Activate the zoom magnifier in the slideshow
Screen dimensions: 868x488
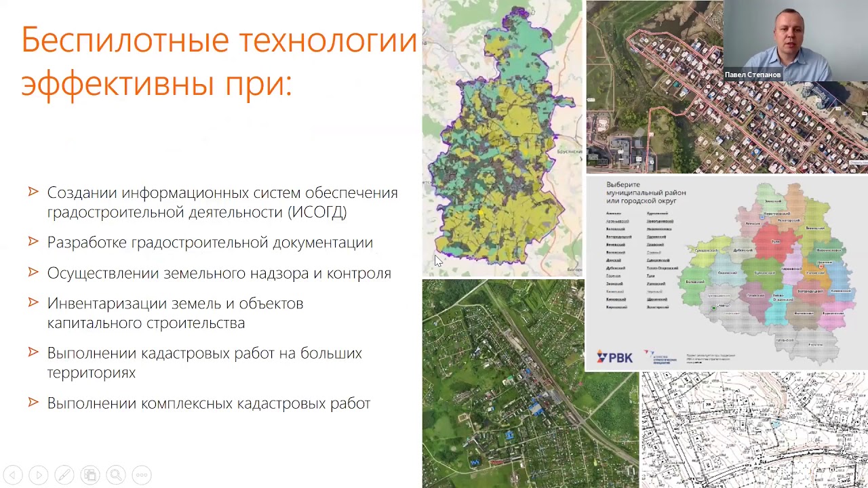click(x=116, y=475)
